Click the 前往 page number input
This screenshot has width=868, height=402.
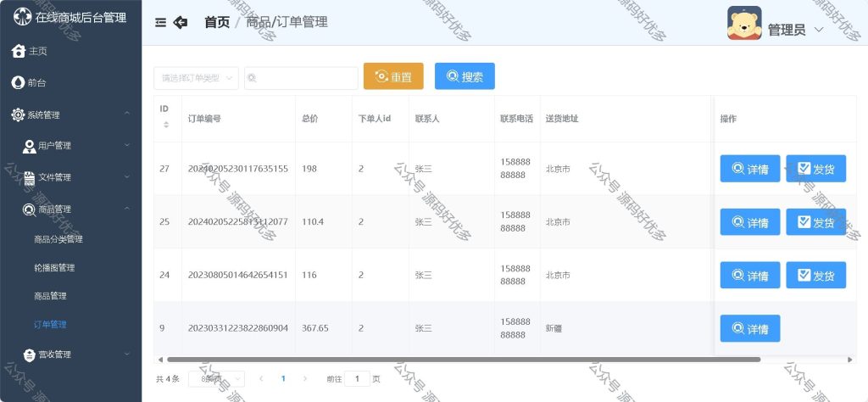(x=357, y=379)
